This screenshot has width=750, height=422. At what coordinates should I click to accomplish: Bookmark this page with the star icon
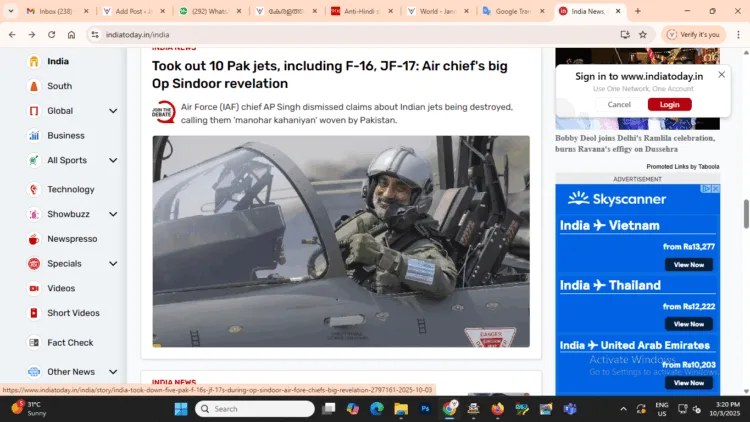(642, 34)
